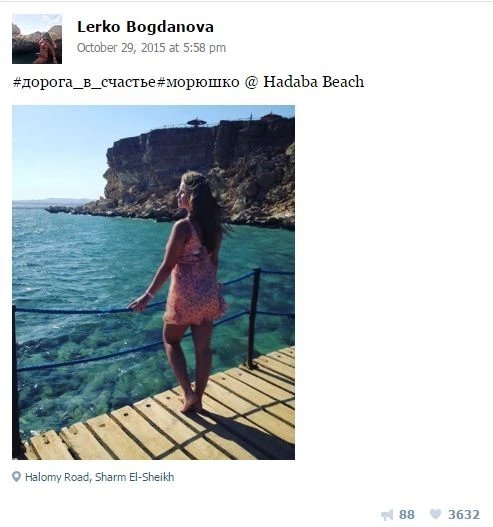Select the #морюшко hashtag
The height and width of the screenshot is (527, 493).
pyautogui.click(x=198, y=82)
